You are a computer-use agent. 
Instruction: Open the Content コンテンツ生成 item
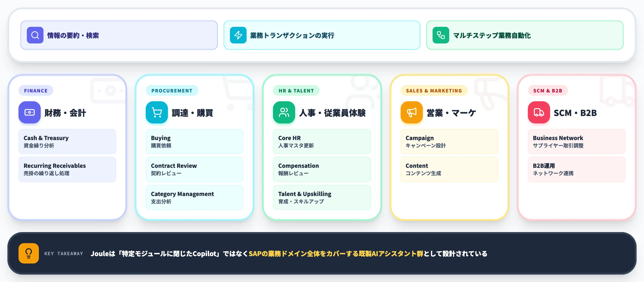click(449, 169)
